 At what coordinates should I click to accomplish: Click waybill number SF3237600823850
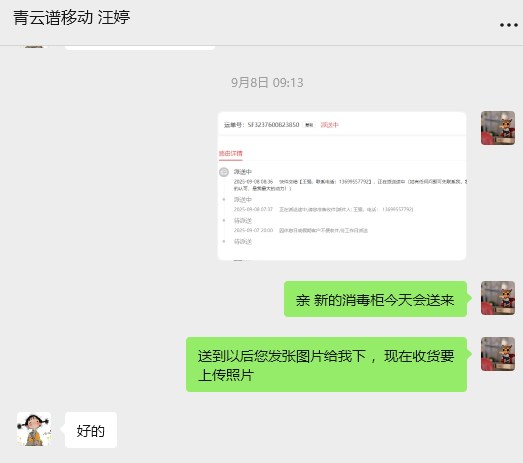[273, 125]
